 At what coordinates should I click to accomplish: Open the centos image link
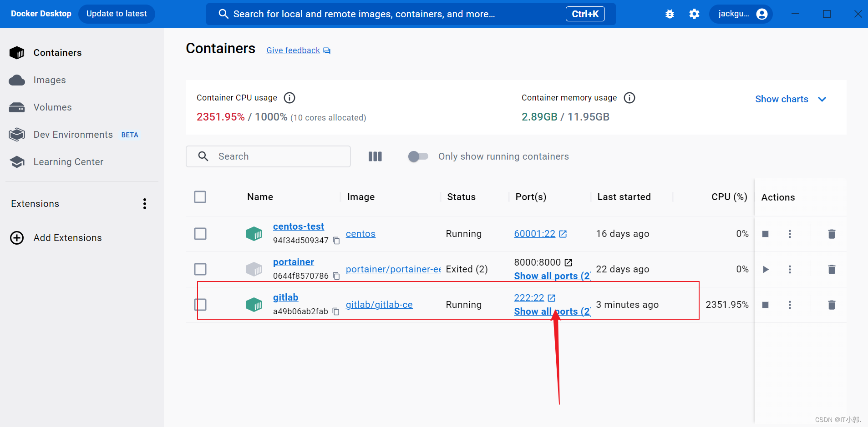360,234
